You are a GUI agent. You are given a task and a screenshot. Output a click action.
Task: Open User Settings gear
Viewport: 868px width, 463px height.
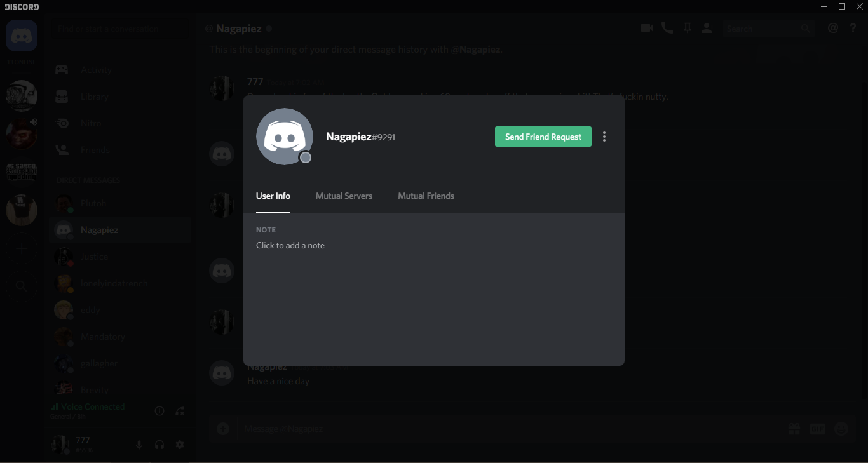[x=180, y=445]
